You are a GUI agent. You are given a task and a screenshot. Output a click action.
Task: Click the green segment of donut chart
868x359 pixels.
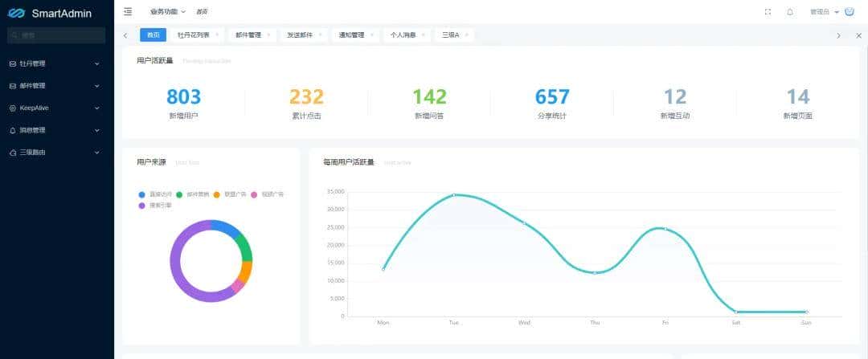[245, 248]
